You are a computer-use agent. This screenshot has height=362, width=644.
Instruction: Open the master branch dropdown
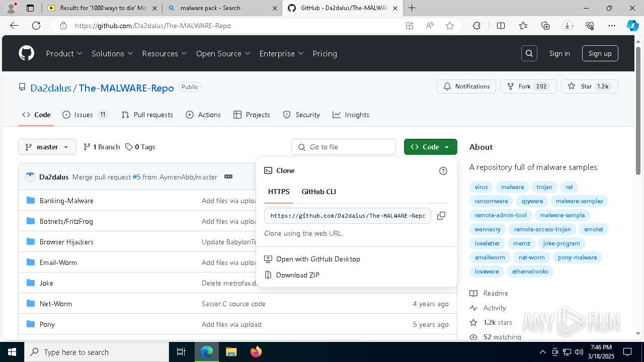47,147
